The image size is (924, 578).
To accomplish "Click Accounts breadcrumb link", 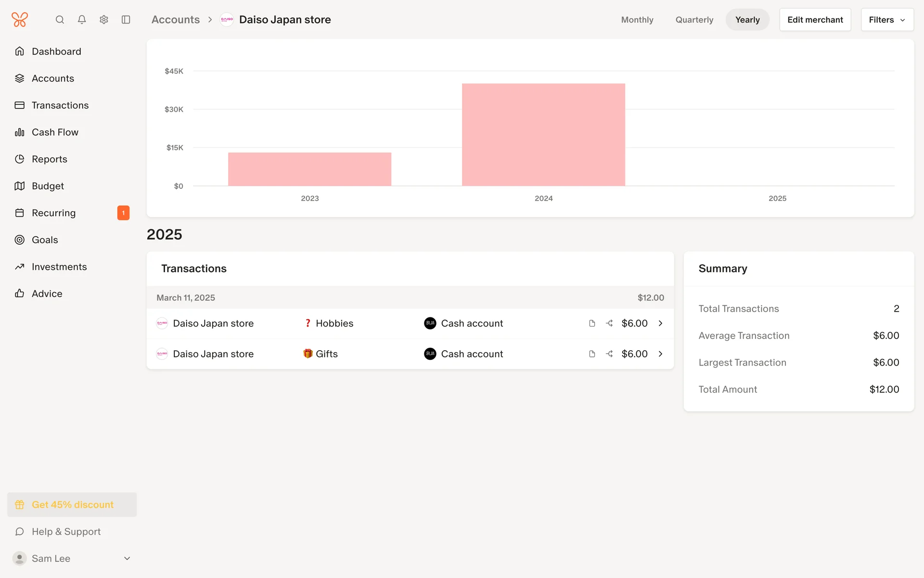I will tap(175, 20).
